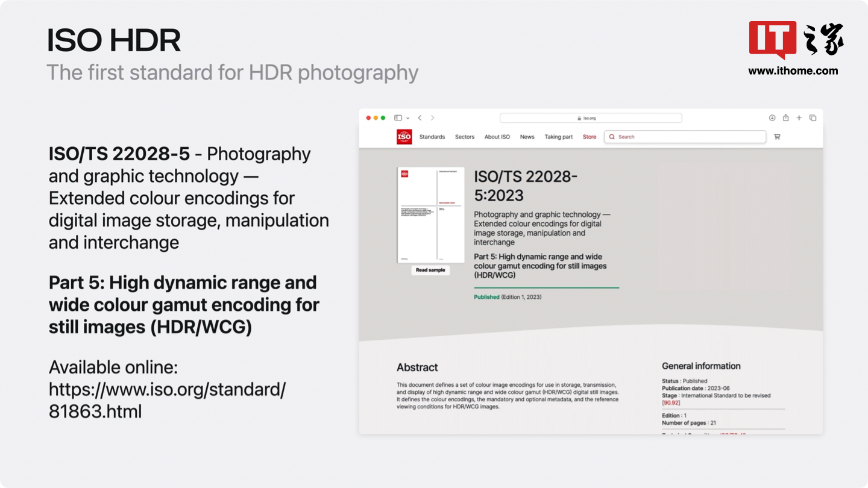The image size is (868, 488).
Task: Open Safari downloads icon
Action: pyautogui.click(x=772, y=118)
